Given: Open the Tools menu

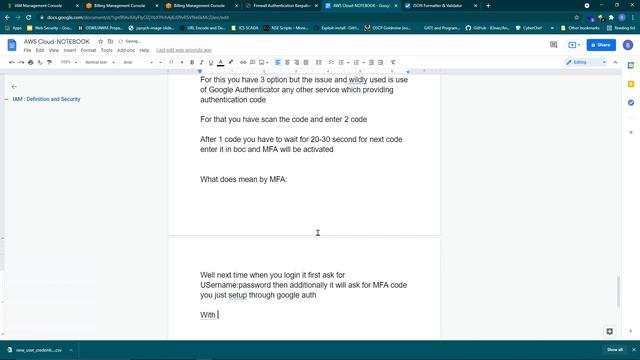Looking at the screenshot, I should tap(107, 50).
